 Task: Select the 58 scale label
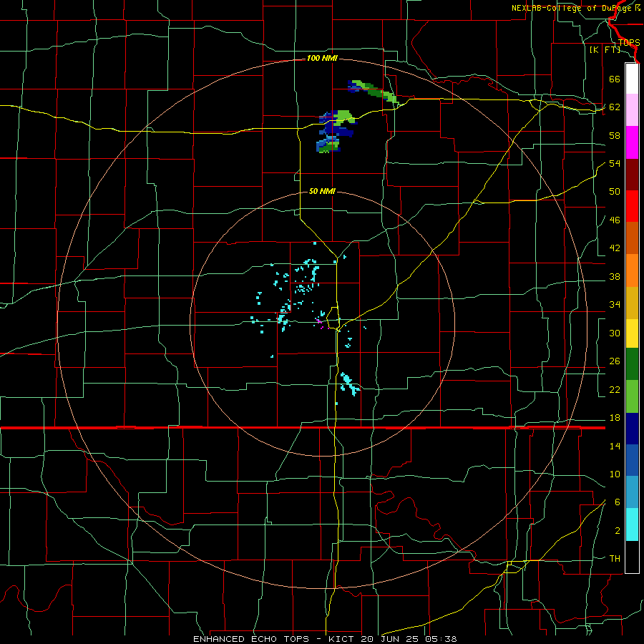[x=615, y=135]
